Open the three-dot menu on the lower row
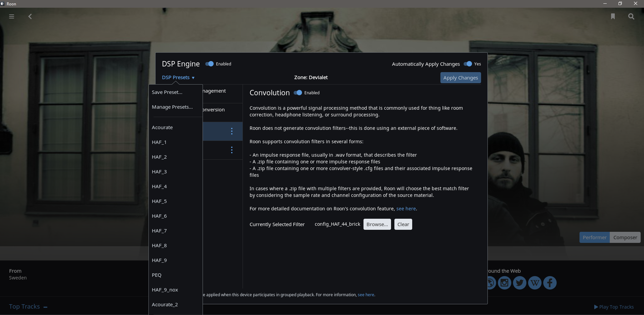The image size is (644, 315). point(232,150)
